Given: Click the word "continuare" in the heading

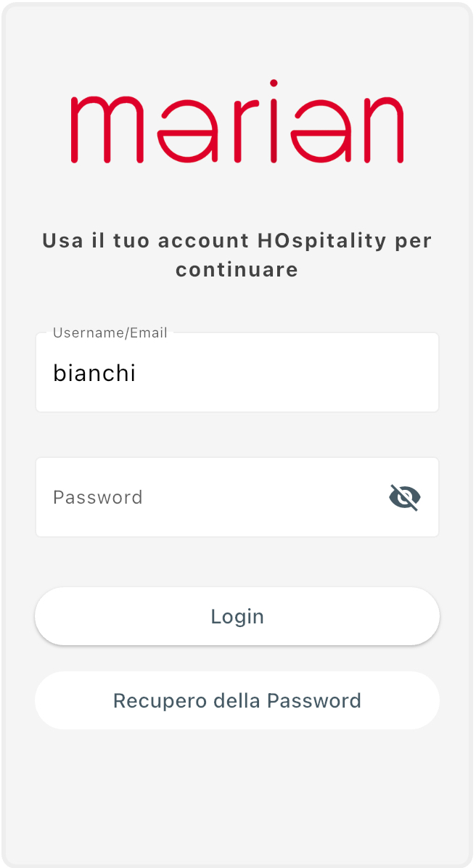Looking at the screenshot, I should 237,270.
